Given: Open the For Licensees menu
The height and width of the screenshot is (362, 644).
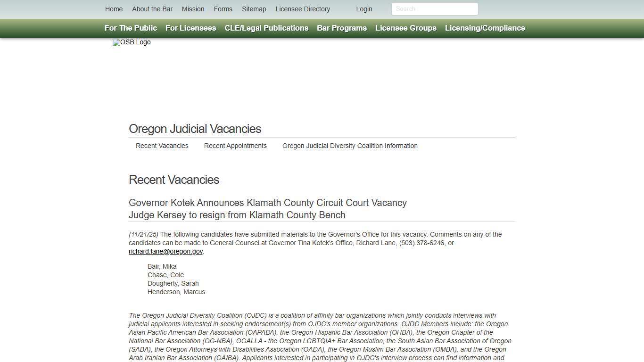Looking at the screenshot, I should pyautogui.click(x=190, y=28).
